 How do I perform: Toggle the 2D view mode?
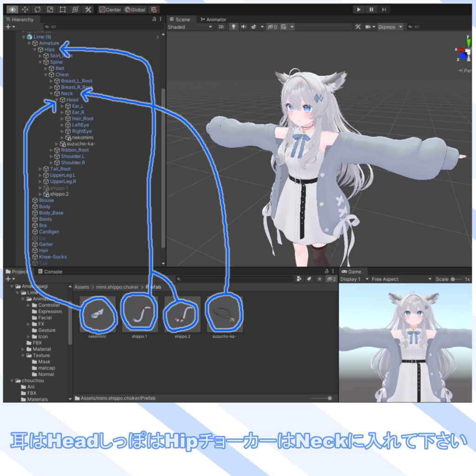(221, 26)
